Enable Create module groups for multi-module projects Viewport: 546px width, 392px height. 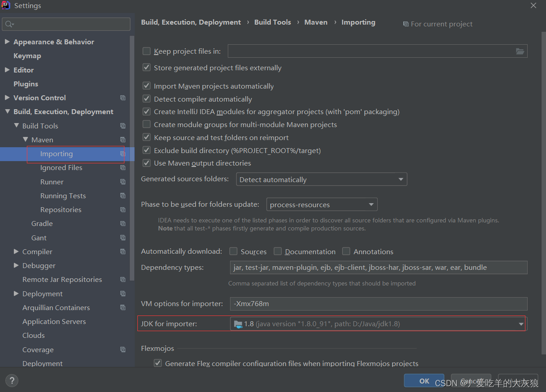coord(146,124)
